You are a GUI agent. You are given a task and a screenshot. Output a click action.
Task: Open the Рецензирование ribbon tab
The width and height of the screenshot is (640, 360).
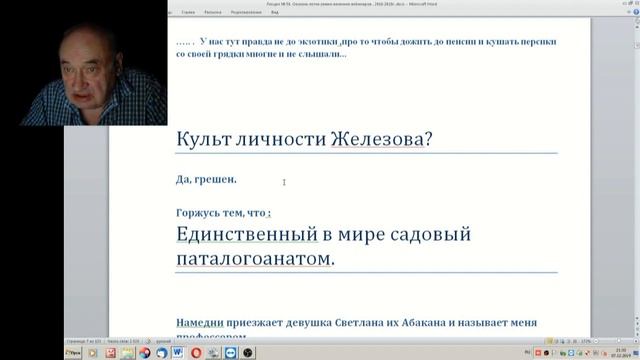(246, 12)
